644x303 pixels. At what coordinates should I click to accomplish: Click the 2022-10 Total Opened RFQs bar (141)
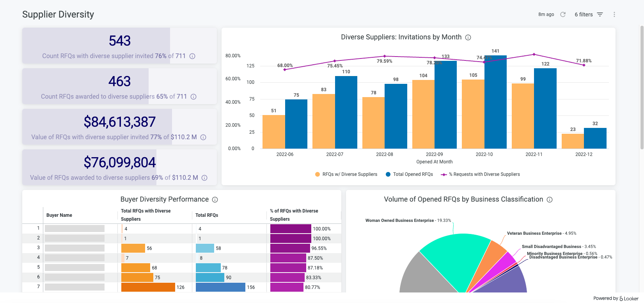coord(495,102)
